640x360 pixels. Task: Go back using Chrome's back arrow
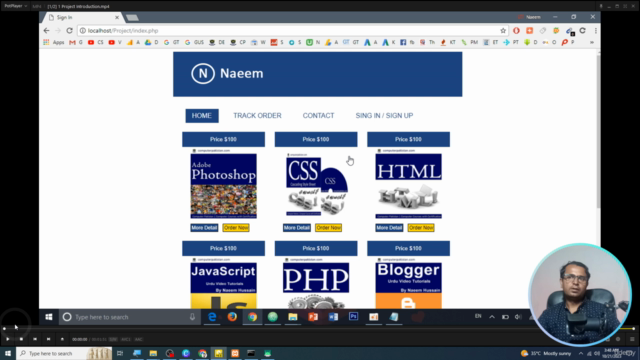pyautogui.click(x=46, y=31)
